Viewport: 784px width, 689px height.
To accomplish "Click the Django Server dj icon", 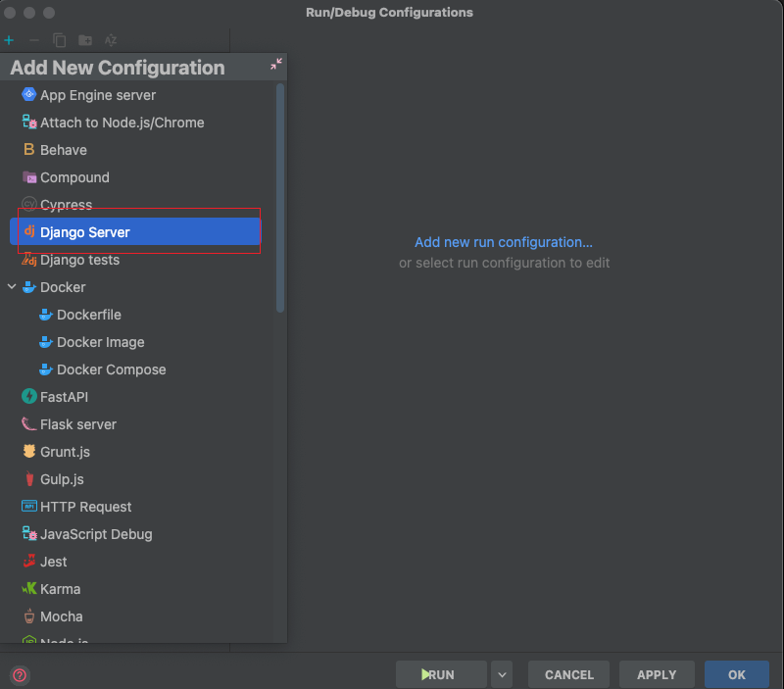I will click(x=29, y=231).
